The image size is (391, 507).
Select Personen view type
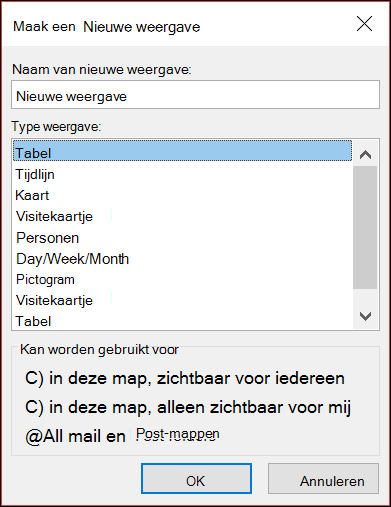point(182,238)
